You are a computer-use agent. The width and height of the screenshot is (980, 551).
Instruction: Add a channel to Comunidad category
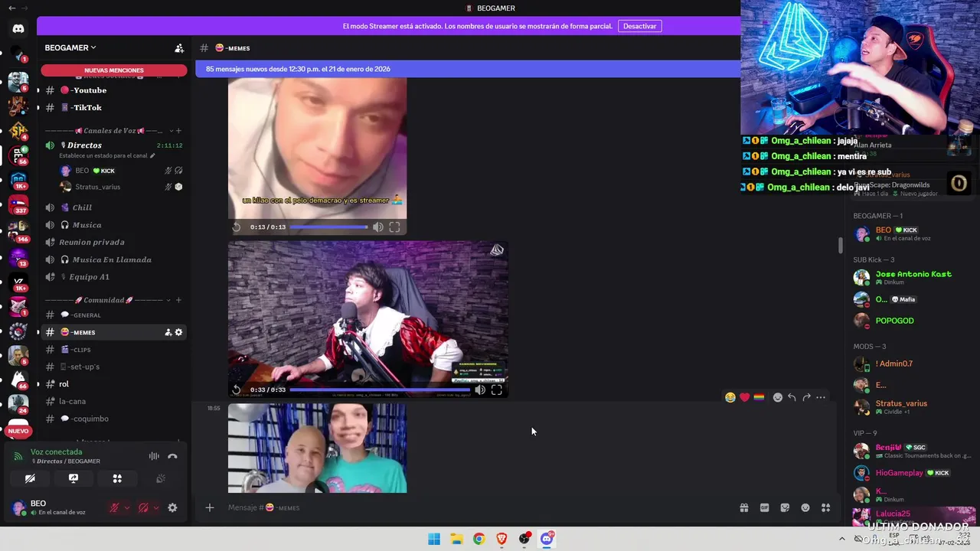point(179,300)
